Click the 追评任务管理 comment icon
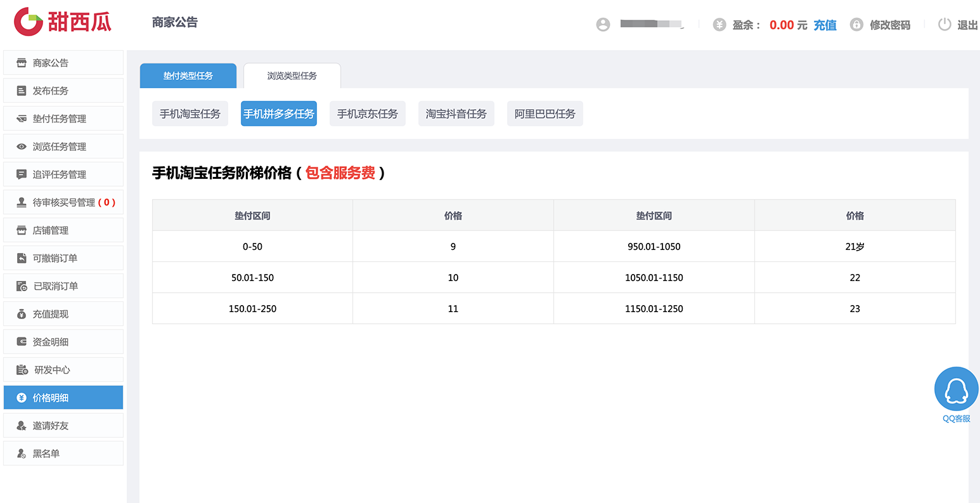 22,174
